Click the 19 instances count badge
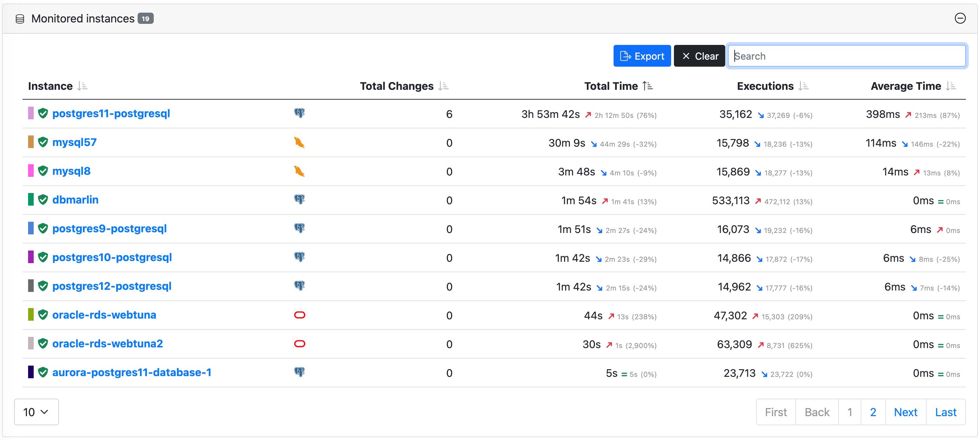 [145, 19]
